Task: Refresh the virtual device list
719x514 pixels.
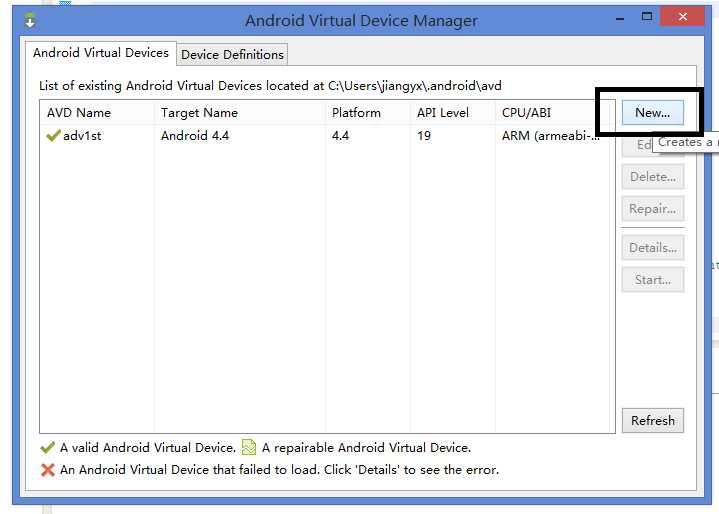Action: pyautogui.click(x=653, y=420)
